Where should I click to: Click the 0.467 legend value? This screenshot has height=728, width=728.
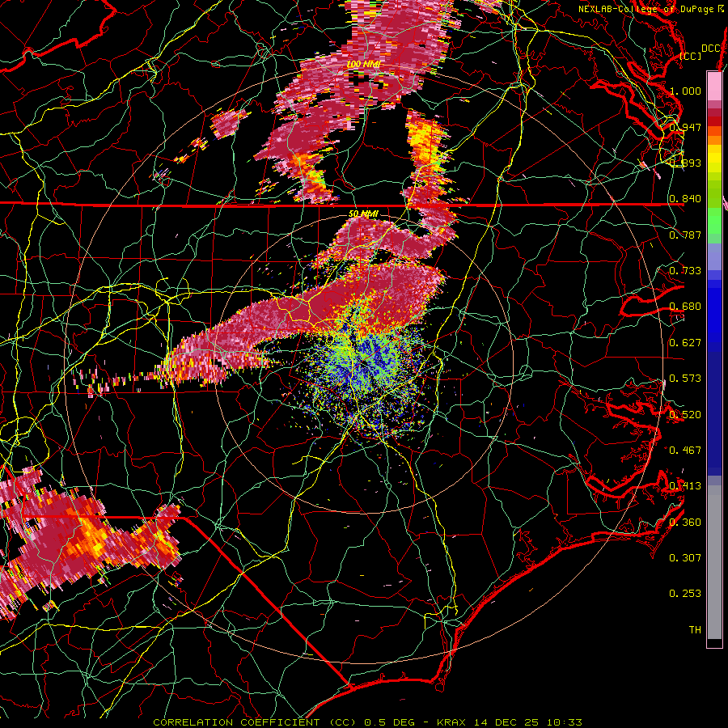(685, 450)
